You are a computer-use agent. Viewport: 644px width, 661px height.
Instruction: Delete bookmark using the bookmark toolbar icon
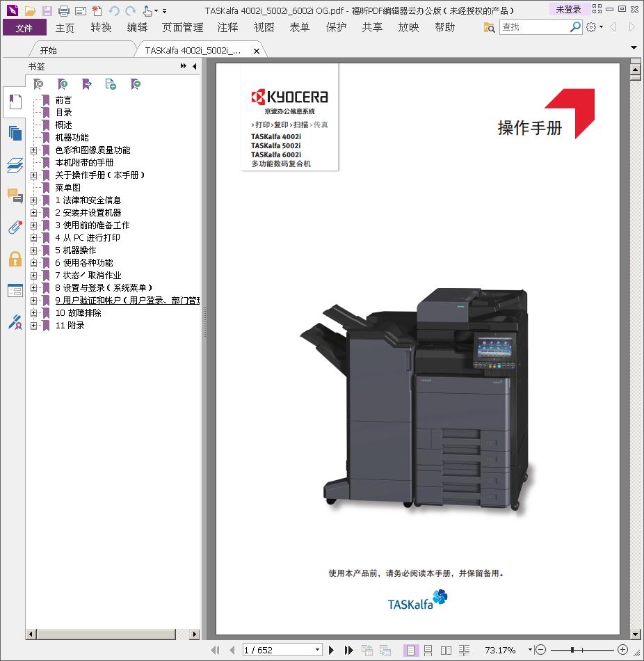click(38, 84)
